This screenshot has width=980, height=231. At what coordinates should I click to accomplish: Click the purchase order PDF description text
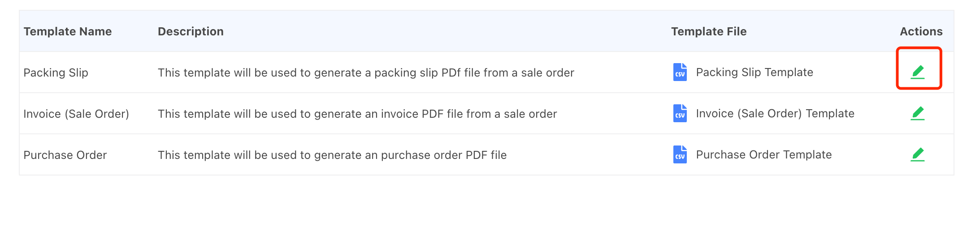tap(332, 155)
